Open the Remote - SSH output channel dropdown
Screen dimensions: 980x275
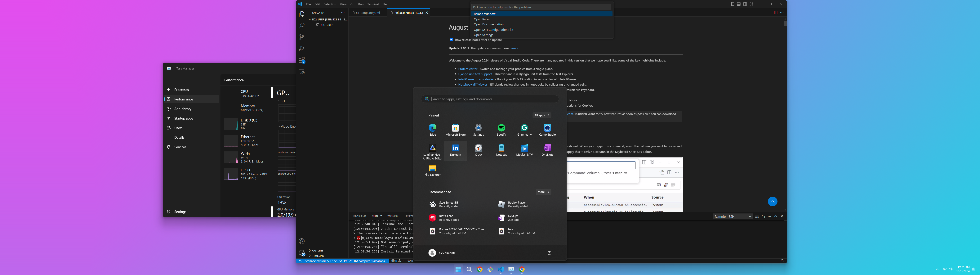[733, 217]
